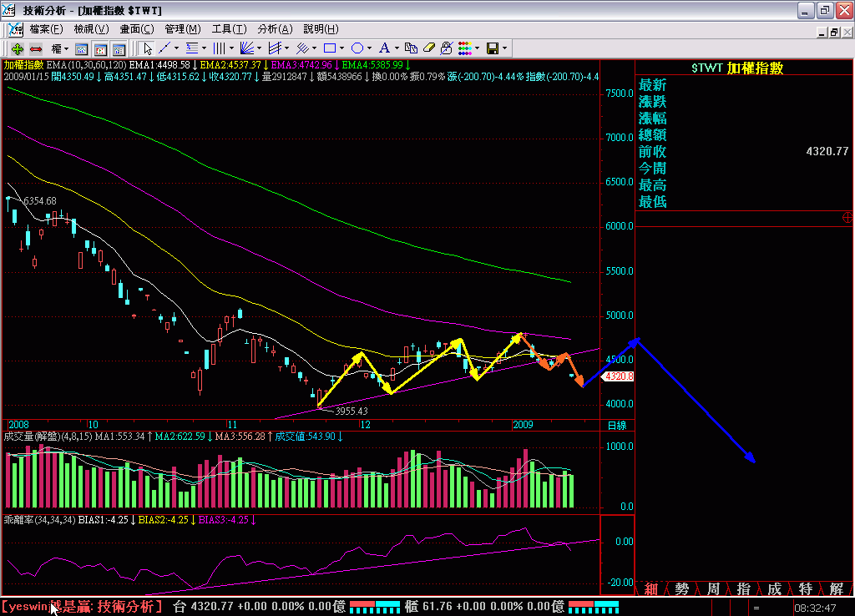This screenshot has height=616, width=855.
Task: Expand the fan lines tool dropdown
Action: point(259,48)
